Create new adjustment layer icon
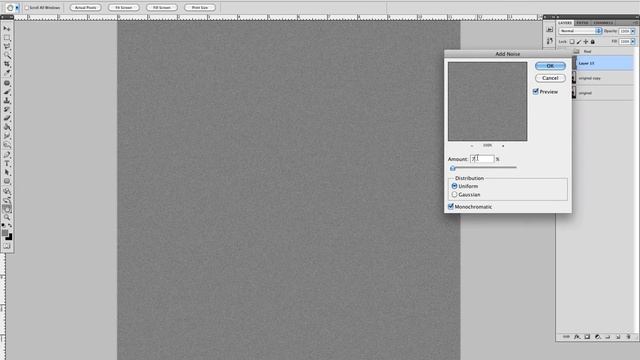 click(x=598, y=337)
